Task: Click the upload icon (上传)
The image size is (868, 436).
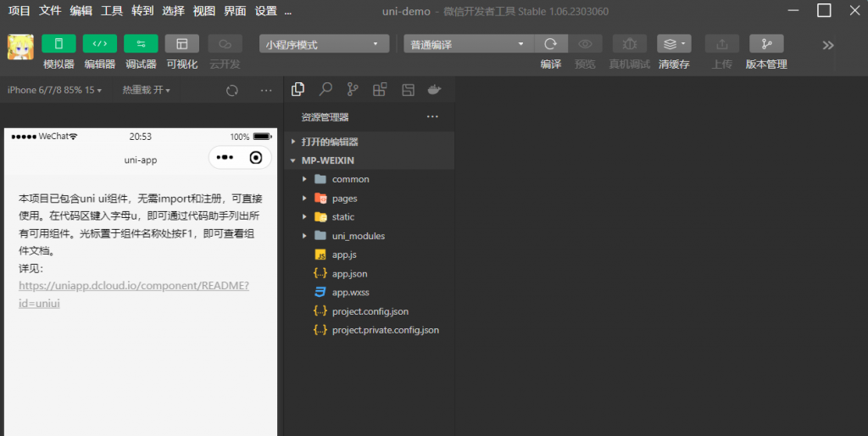Action: tap(722, 44)
